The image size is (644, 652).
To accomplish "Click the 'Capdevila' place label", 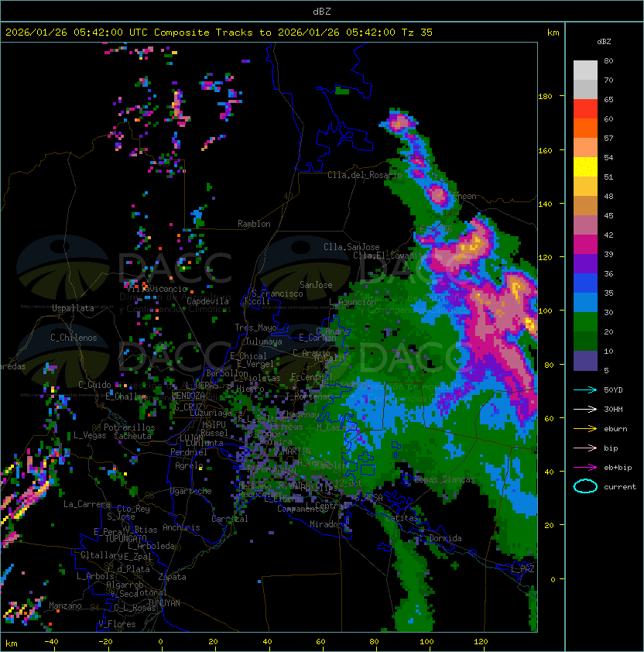I will (208, 301).
